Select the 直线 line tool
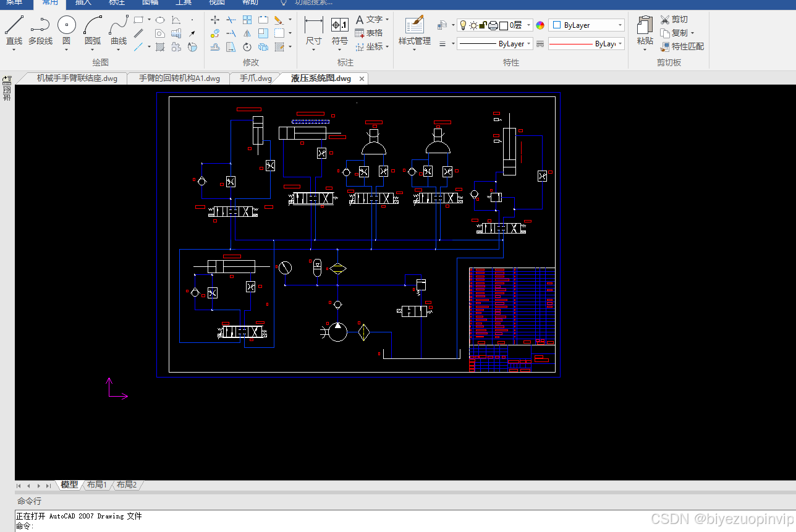Viewport: 796px width, 532px height. tap(14, 30)
